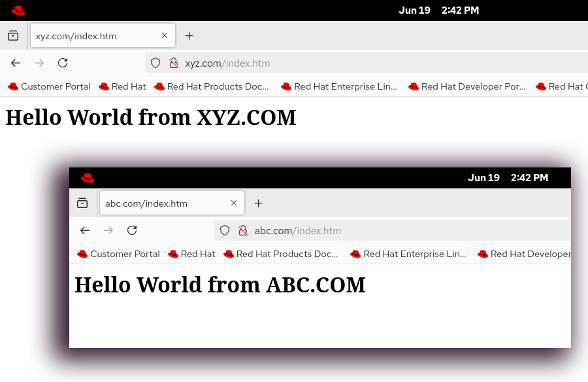This screenshot has width=588, height=382.
Task: Open the Customer Portal bookmark in the abc.com window
Action: (118, 254)
